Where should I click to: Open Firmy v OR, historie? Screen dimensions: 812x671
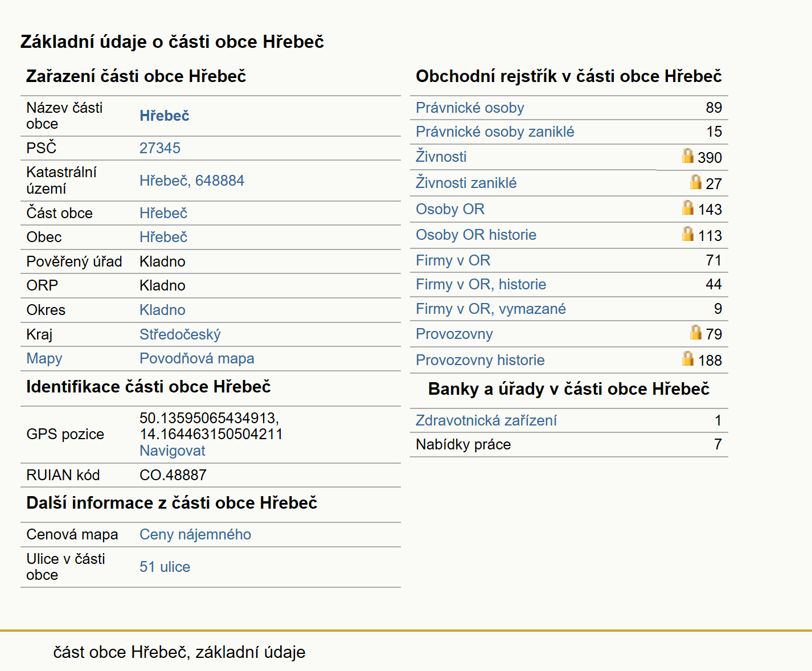(x=481, y=284)
